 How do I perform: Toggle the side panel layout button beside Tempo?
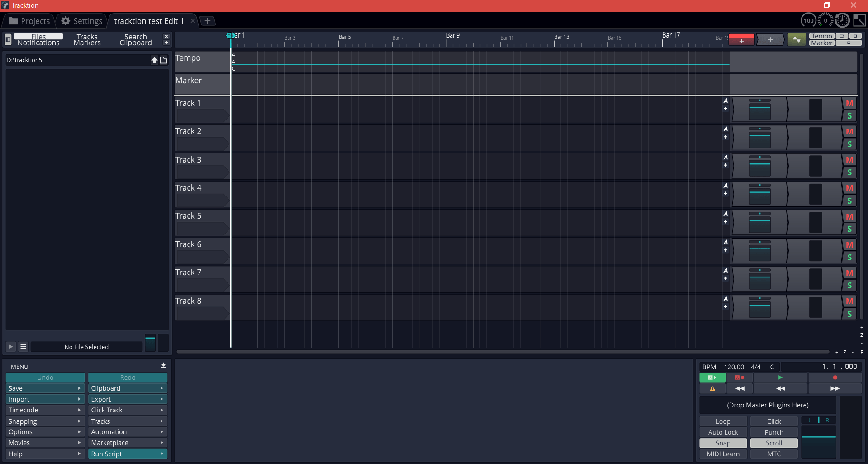pos(855,36)
